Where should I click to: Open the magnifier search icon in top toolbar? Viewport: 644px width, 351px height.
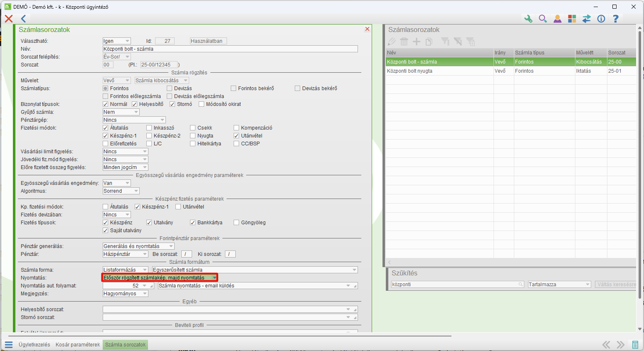coord(543,19)
